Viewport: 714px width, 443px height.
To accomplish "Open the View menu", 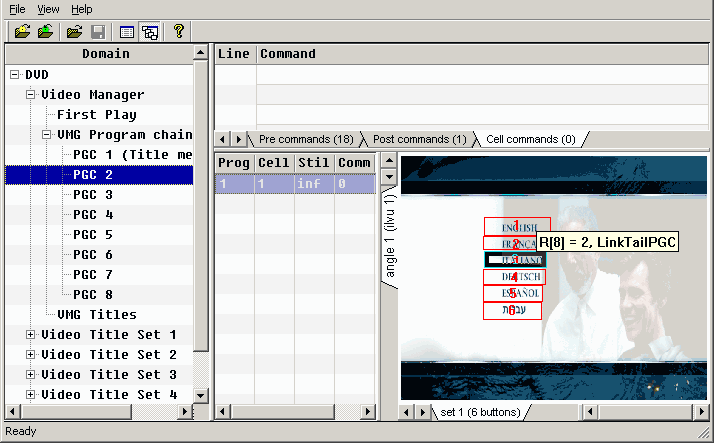I will click(x=48, y=9).
